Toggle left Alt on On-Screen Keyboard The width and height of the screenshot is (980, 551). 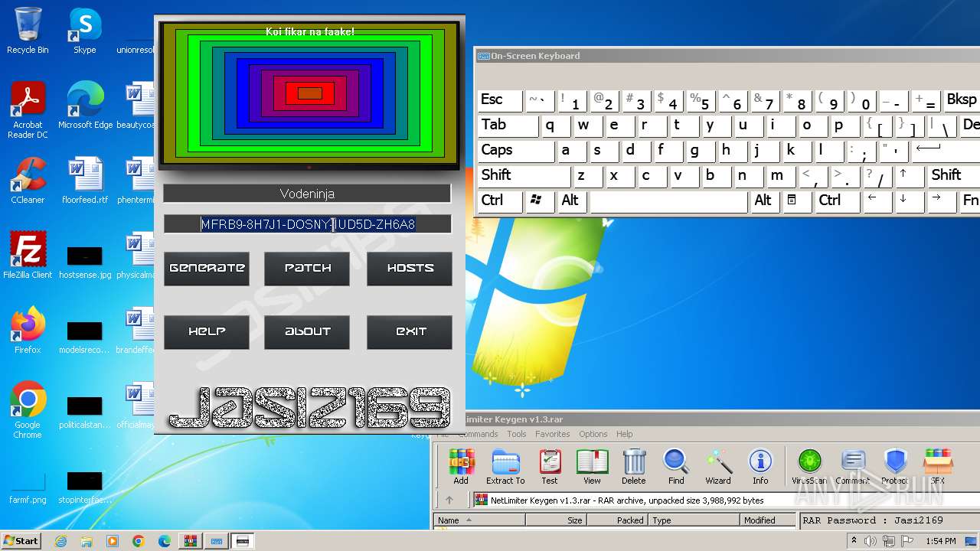pyautogui.click(x=573, y=201)
